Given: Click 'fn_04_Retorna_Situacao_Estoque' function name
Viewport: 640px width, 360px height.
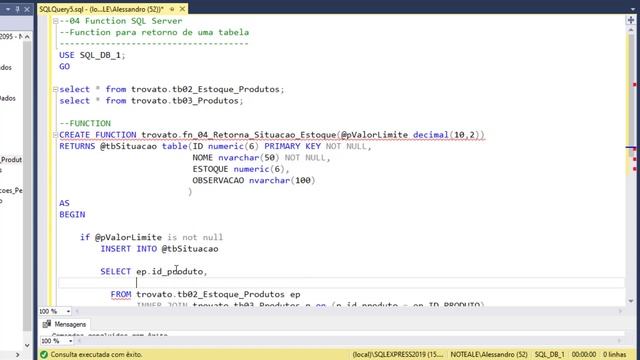Looking at the screenshot, I should [260, 135].
